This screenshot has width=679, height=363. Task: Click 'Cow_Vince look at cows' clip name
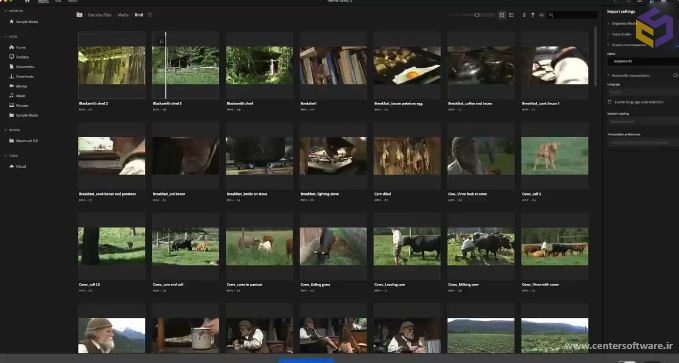tap(467, 194)
